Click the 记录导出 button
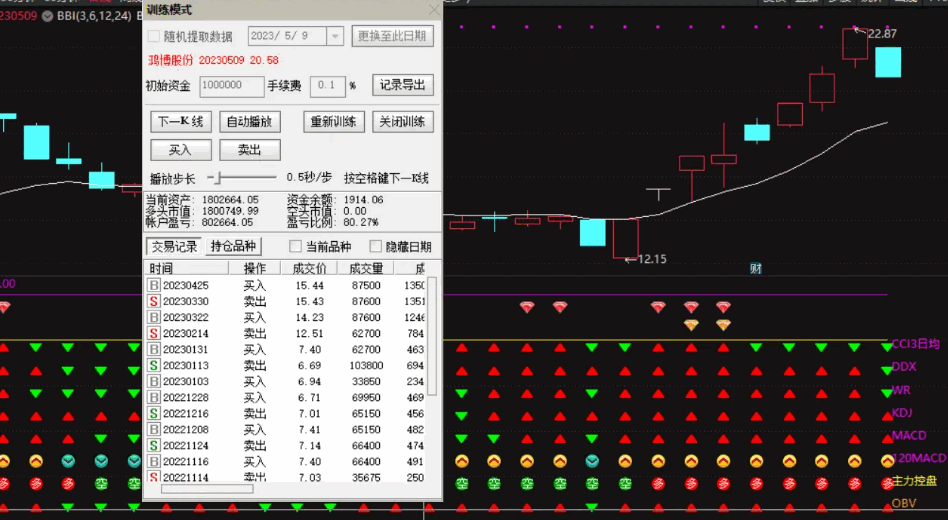Screen dimensions: 948x520 coord(403,85)
